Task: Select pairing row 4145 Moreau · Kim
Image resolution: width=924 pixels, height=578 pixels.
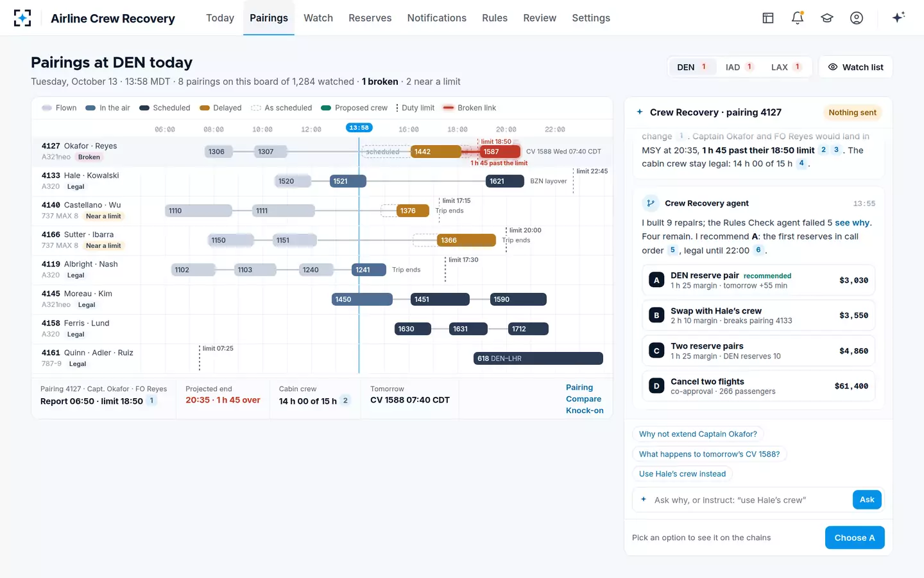Action: click(x=322, y=299)
